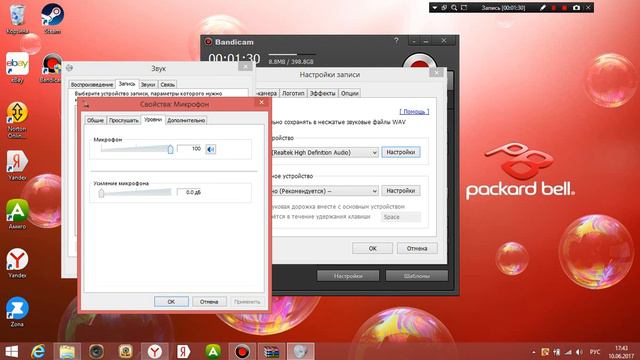
Task: Open the Bandicam recording bar dropdown arrow
Action: pos(435,8)
